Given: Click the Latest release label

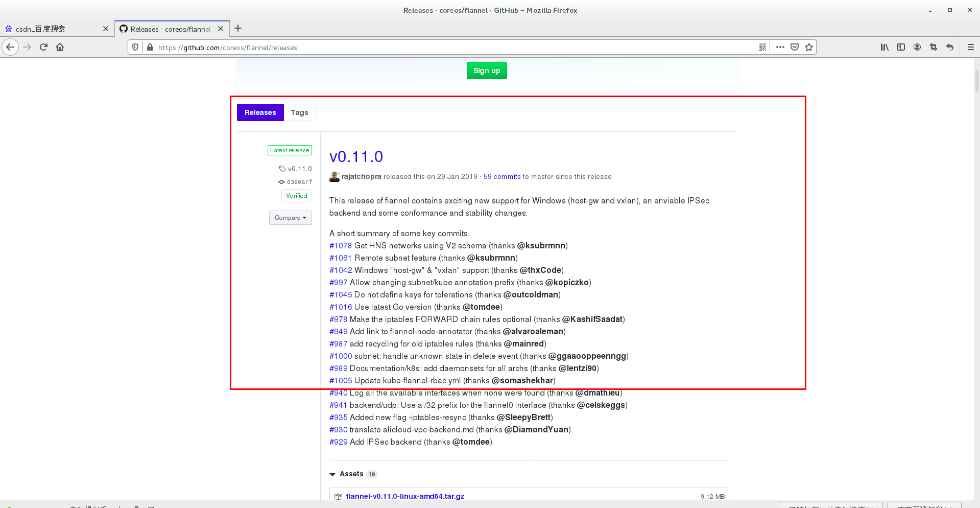Looking at the screenshot, I should pos(290,150).
